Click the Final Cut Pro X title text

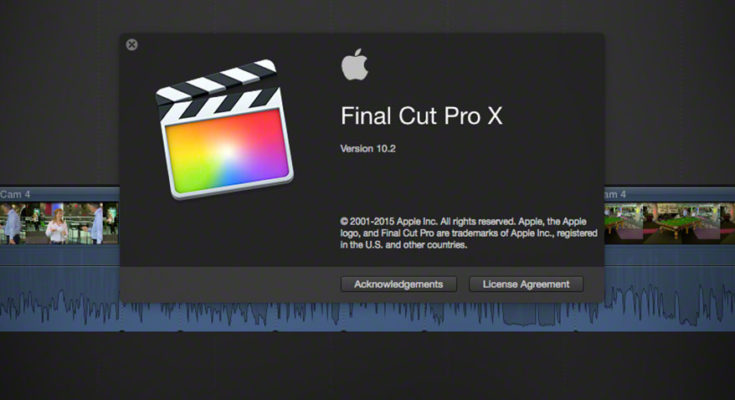click(x=421, y=116)
